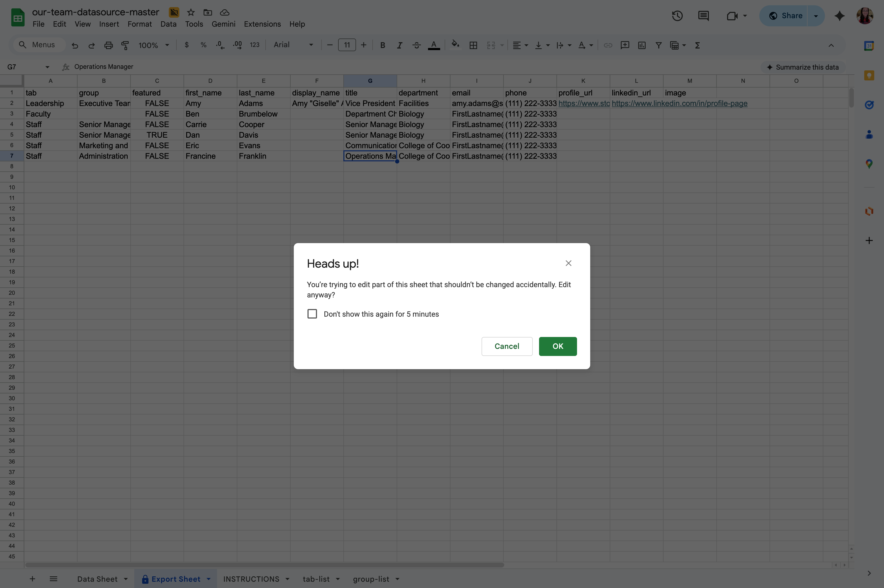Apply percent format icon
Image resolution: width=884 pixels, height=588 pixels.
coord(203,45)
